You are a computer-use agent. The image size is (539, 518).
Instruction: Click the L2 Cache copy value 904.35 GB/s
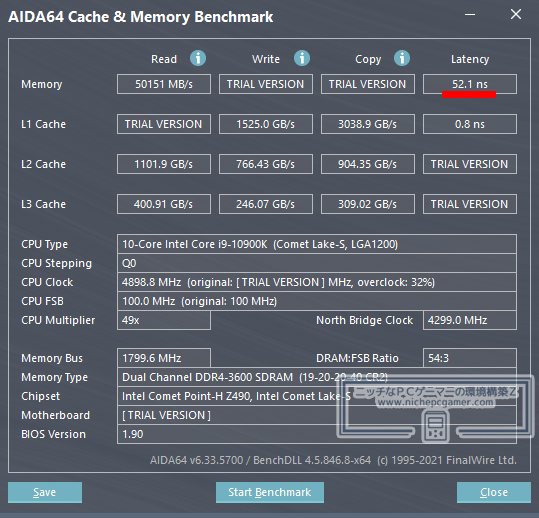[368, 164]
